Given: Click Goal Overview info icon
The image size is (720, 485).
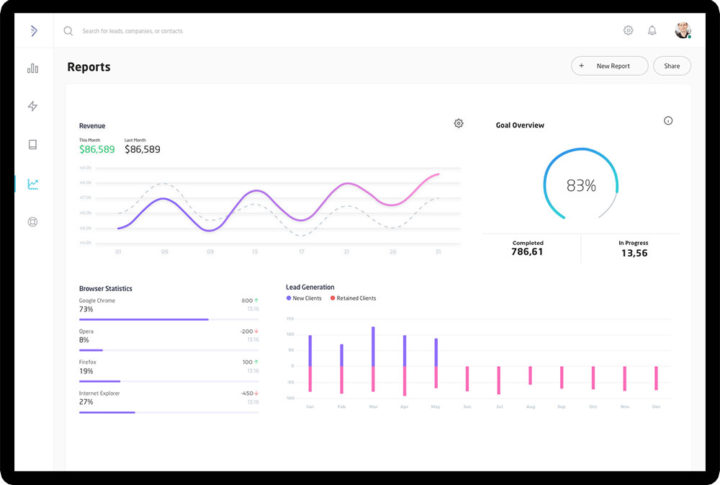Looking at the screenshot, I should tap(668, 121).
